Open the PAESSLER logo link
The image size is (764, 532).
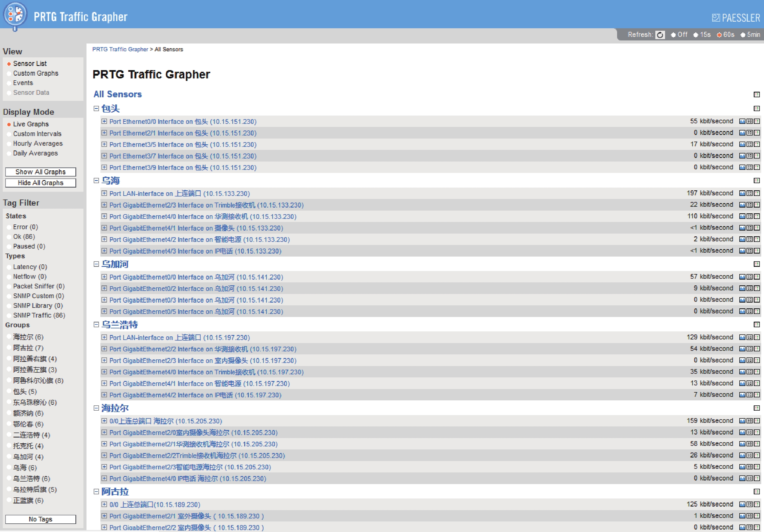pyautogui.click(x=736, y=18)
